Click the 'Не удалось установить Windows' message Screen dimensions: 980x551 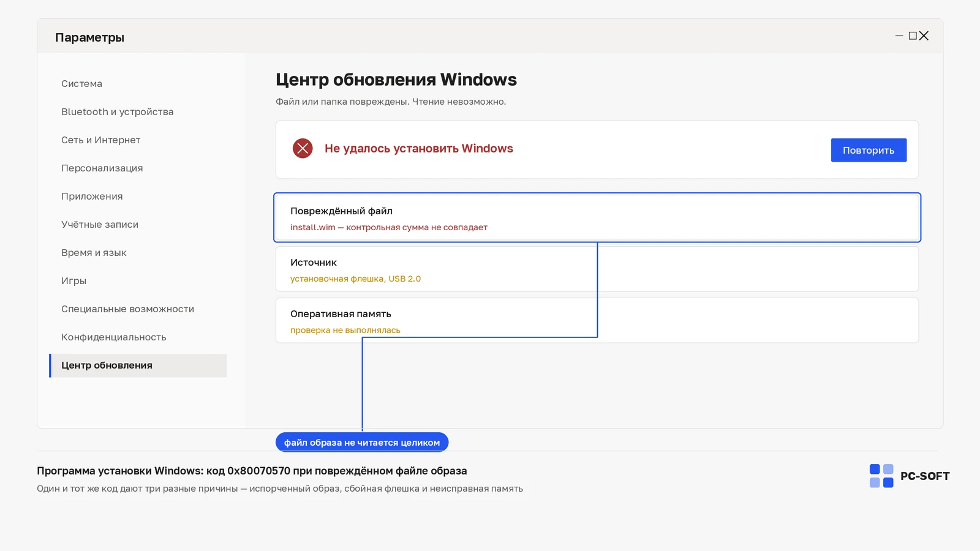[x=419, y=148]
